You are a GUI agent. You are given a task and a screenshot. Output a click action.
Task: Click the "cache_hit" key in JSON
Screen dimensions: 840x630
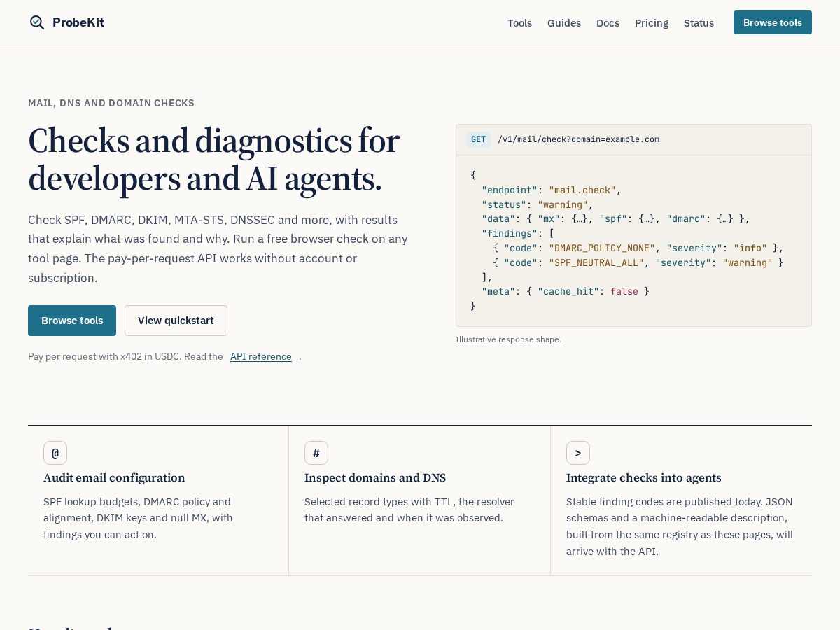click(568, 291)
